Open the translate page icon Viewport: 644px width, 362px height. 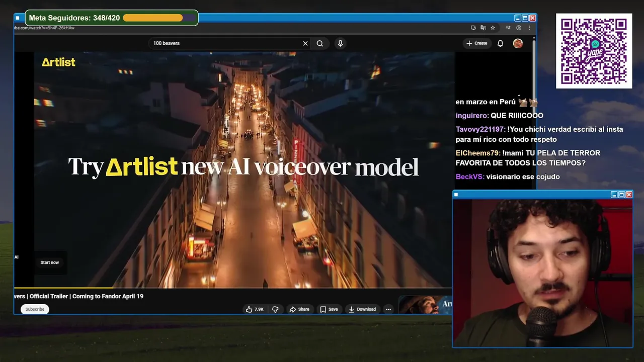483,28
